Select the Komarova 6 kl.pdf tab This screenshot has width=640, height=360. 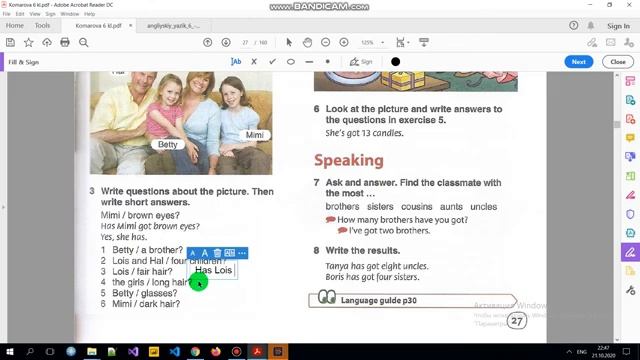(98, 26)
